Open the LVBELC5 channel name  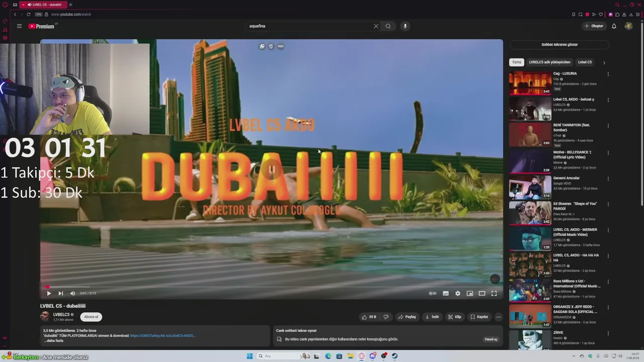coord(61,315)
